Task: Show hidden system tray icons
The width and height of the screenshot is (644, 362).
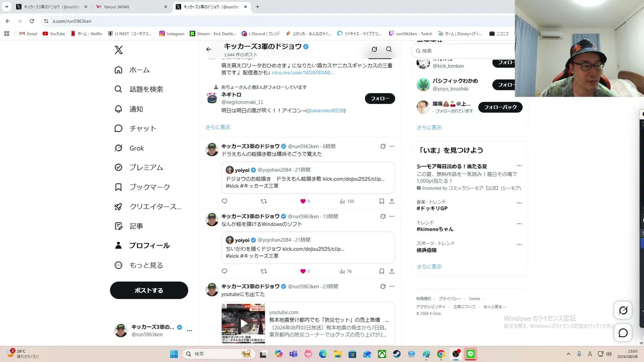Action: point(569,354)
